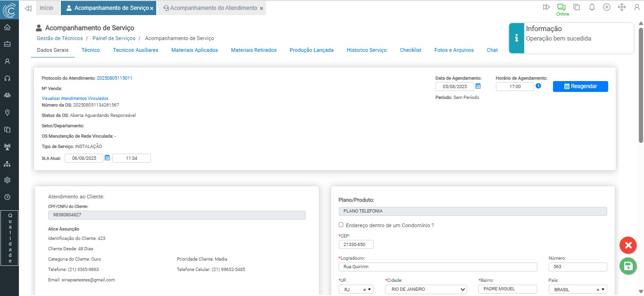644x296 pixels.
Task: Click the red cancel round button
Action: [627, 245]
